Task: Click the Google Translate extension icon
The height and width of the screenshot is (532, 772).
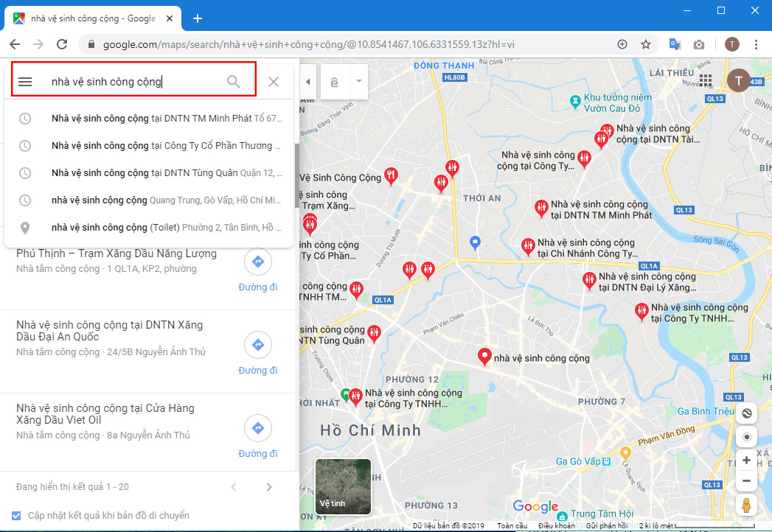Action: point(675,44)
